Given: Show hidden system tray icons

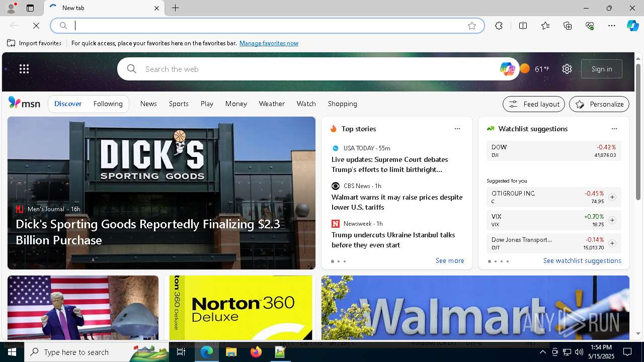Looking at the screenshot, I should (542, 352).
